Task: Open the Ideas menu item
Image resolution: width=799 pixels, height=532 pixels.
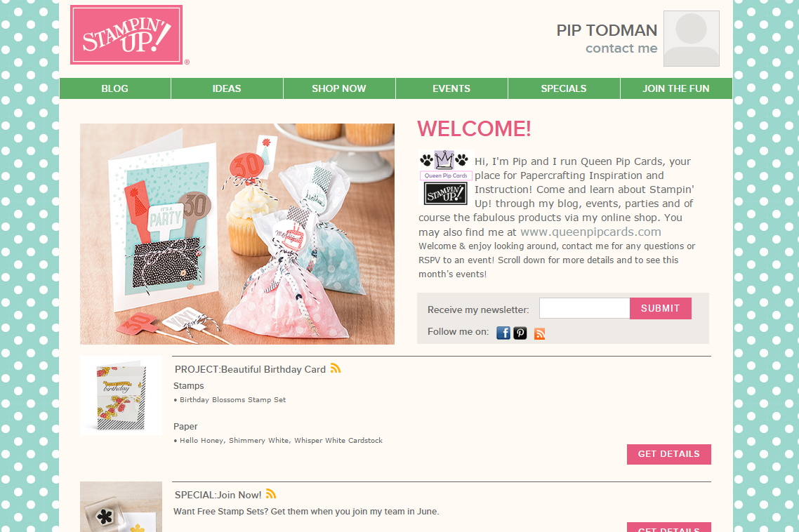Action: pos(227,88)
